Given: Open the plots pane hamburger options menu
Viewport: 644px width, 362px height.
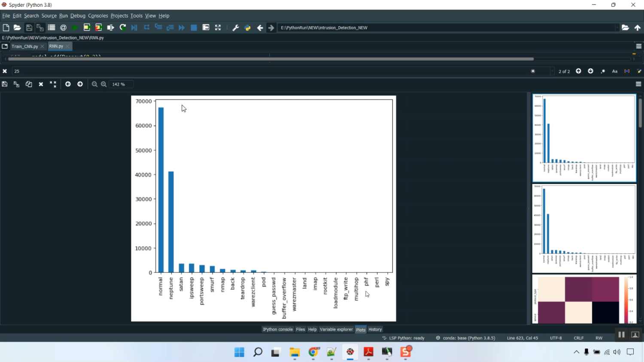Looking at the screenshot, I should [638, 84].
